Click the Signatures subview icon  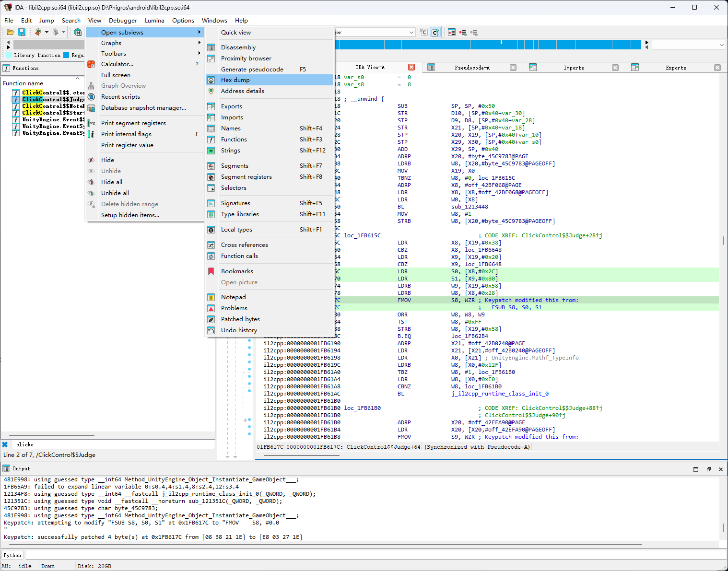click(211, 203)
